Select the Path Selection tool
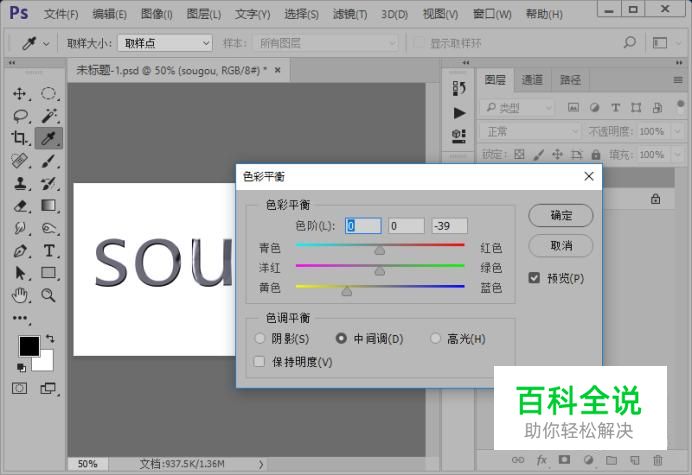Image resolution: width=692 pixels, height=475 pixels. (19, 273)
